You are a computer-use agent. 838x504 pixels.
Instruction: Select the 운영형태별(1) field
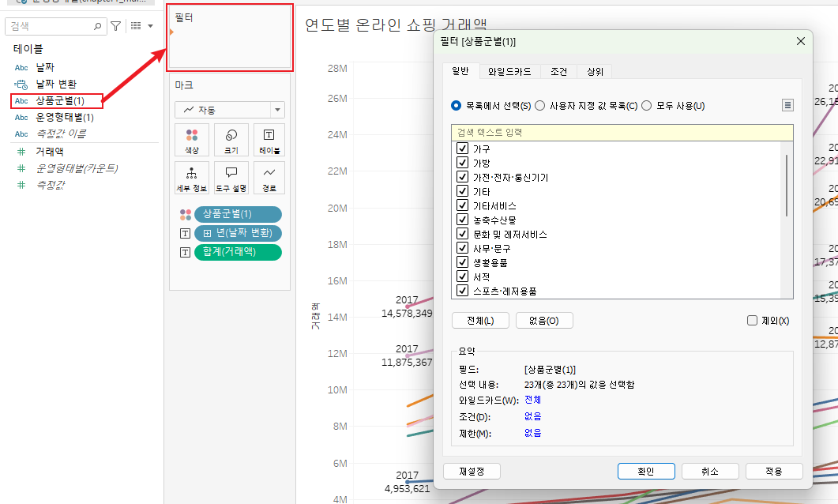click(65, 117)
